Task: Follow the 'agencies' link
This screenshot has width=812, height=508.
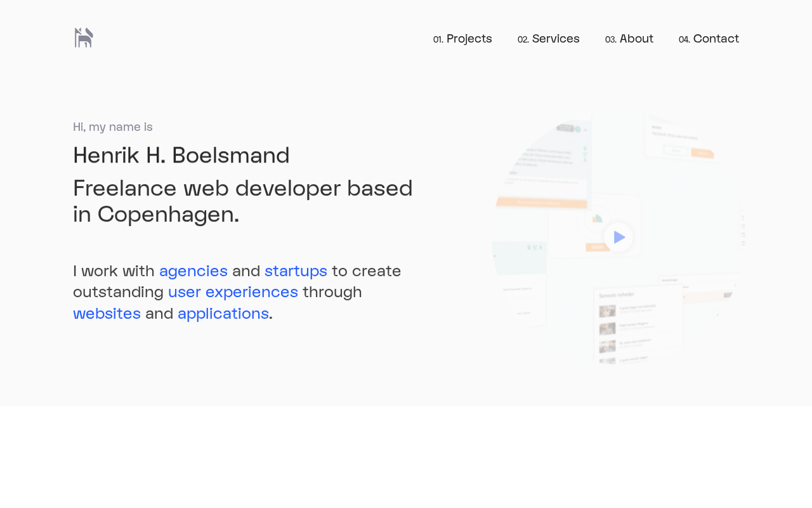Action: pyautogui.click(x=193, y=271)
